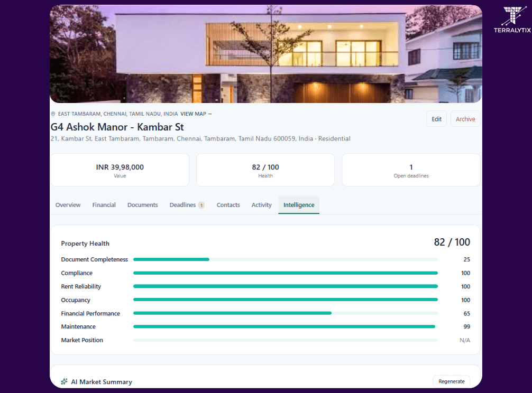Image resolution: width=532 pixels, height=393 pixels.
Task: Archive this property
Action: tap(465, 119)
